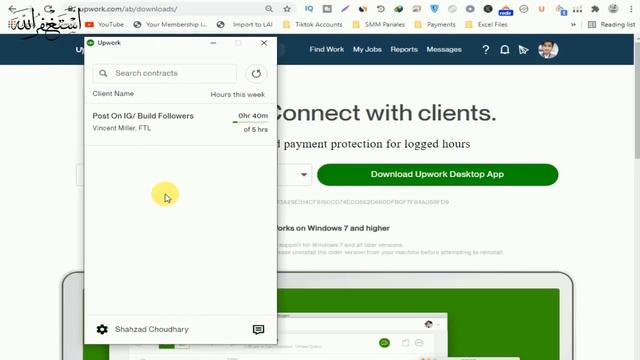
Task: Open the Tiktok Accounts bookmark folder
Action: click(313, 24)
